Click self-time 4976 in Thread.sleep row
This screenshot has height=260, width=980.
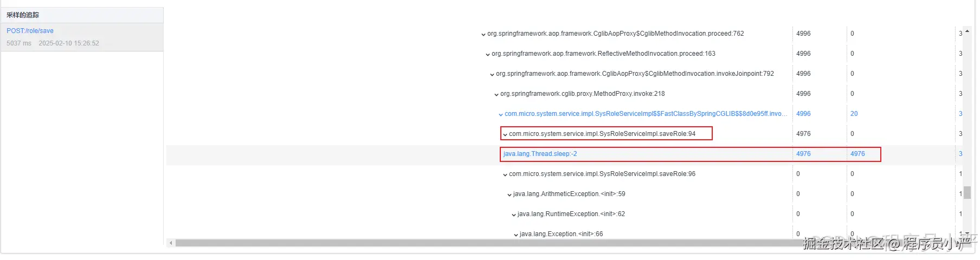[857, 154]
